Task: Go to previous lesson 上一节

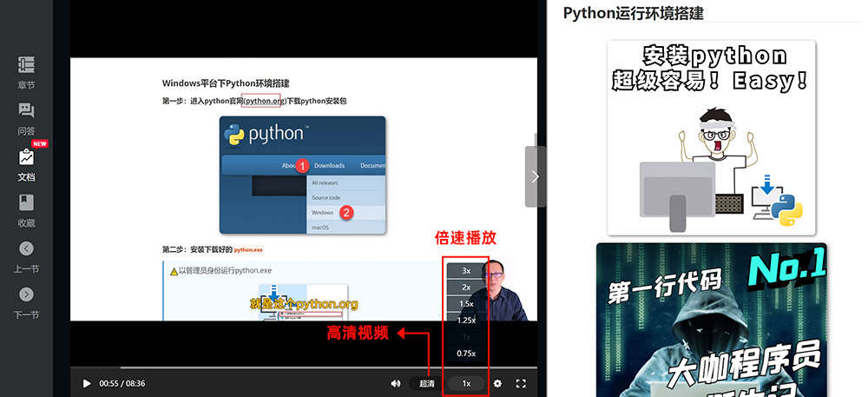Action: click(x=26, y=248)
